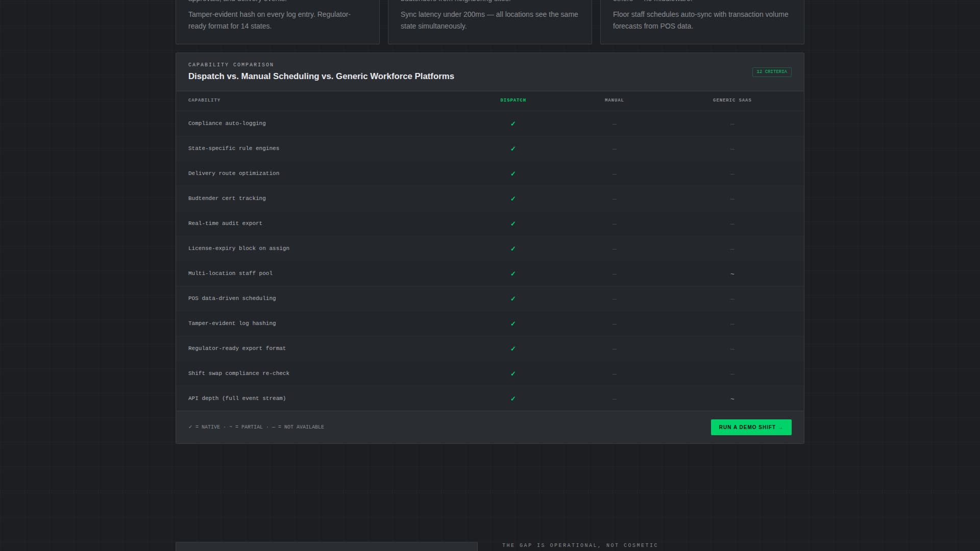Click the Generic SaaS column header
This screenshot has height=551, width=980.
732,100
